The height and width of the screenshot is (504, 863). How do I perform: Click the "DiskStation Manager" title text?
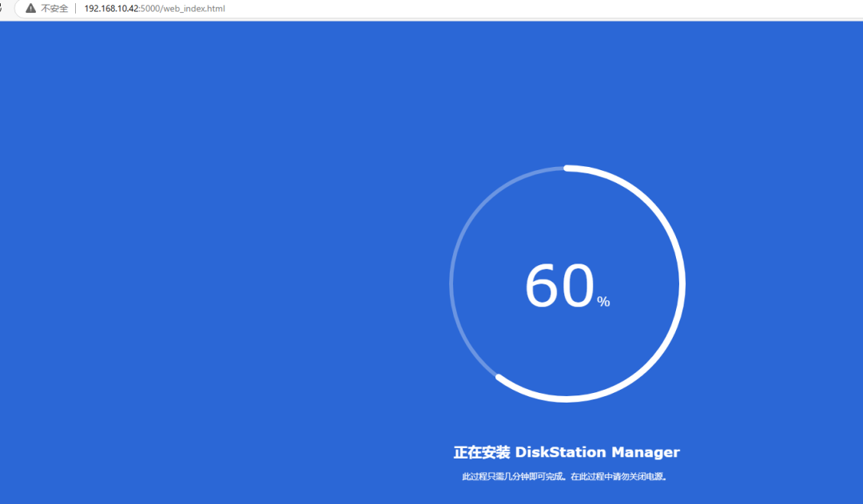[597, 452]
